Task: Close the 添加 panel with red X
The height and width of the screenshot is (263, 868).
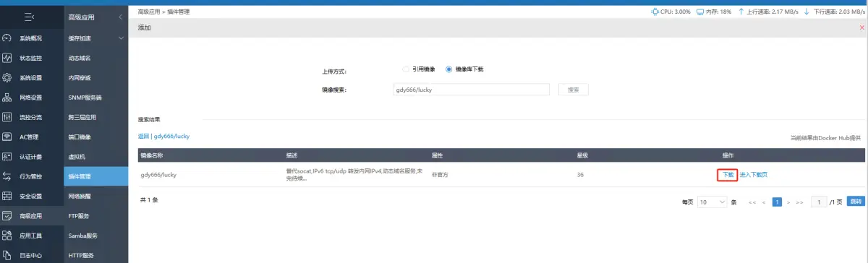Action: pos(861,27)
